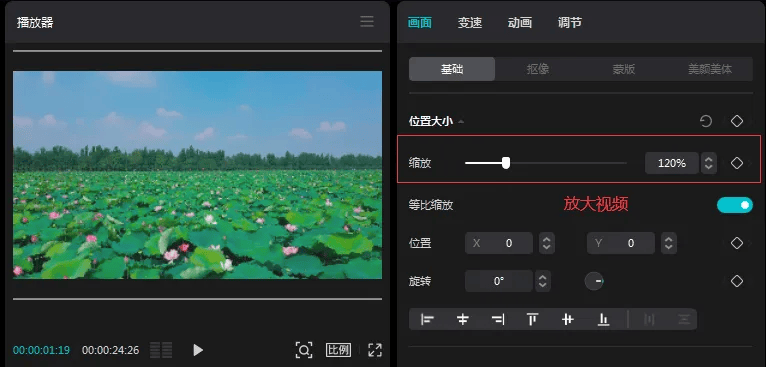The height and width of the screenshot is (367, 766).
Task: Switch to the 画面 tab
Action: coord(420,22)
